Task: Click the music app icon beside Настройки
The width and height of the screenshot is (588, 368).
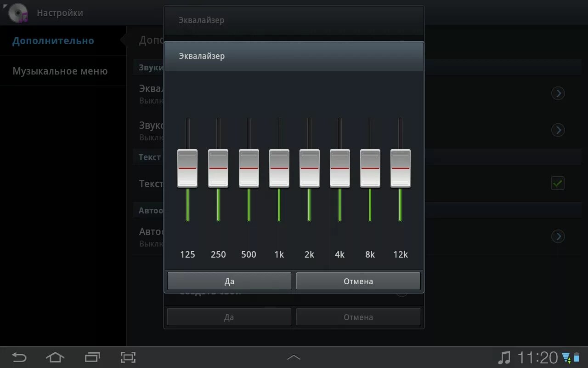Action: pos(17,12)
